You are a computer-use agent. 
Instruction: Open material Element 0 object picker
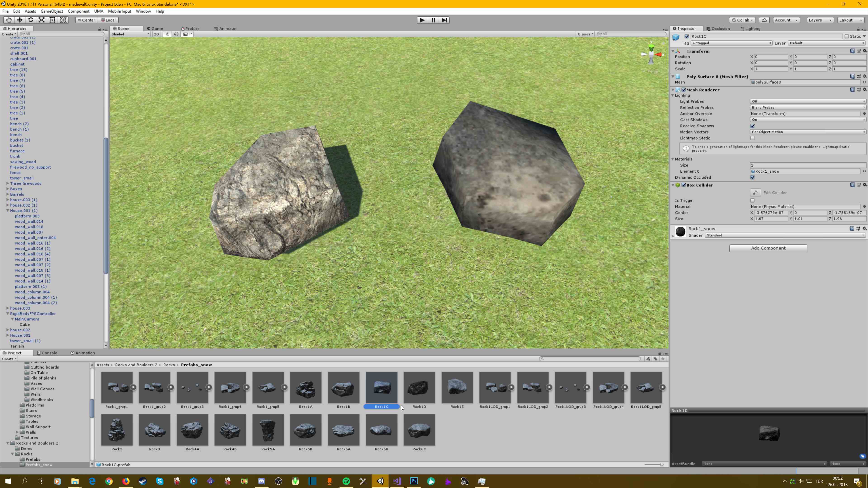tap(864, 171)
